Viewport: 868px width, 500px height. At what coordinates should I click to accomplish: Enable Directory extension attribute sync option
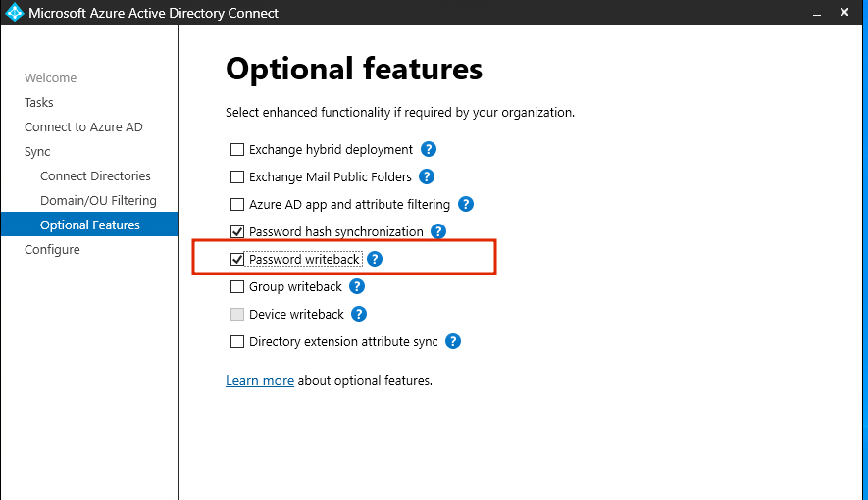pyautogui.click(x=237, y=342)
